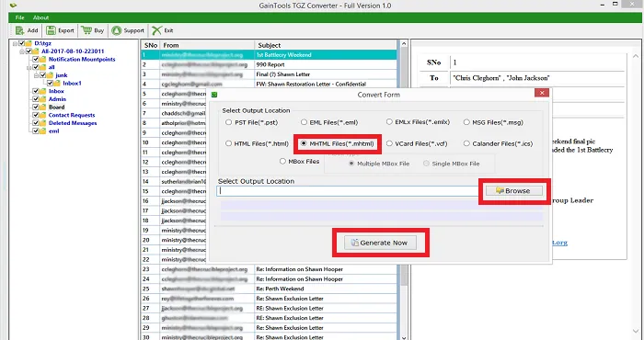This screenshot has height=340, width=644.
Task: Click the Contact Requests folder icon
Action: coord(42,115)
